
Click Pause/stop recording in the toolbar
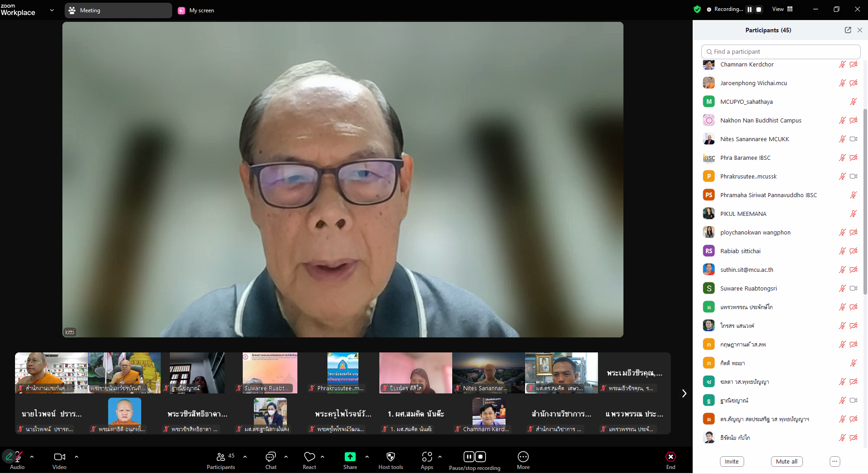474,457
